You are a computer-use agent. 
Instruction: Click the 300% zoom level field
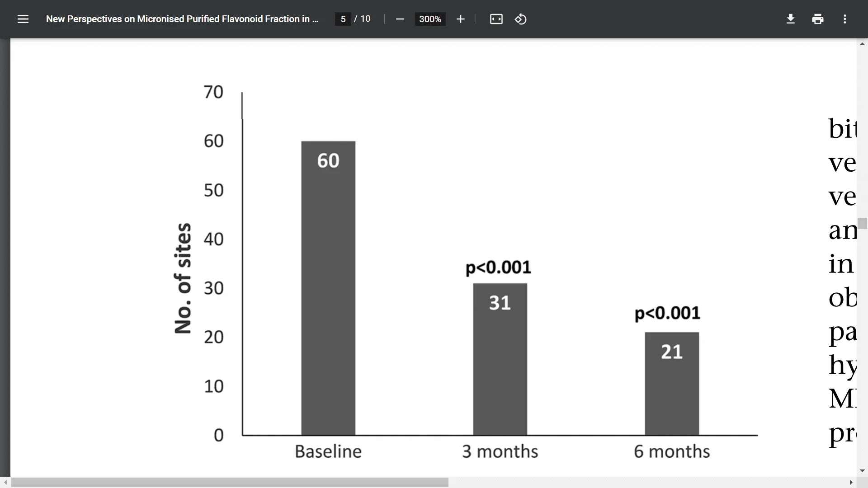coord(430,19)
